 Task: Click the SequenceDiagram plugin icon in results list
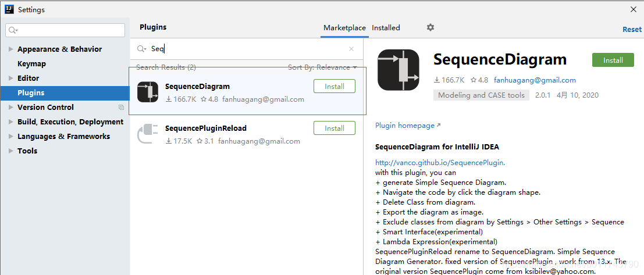pos(147,92)
